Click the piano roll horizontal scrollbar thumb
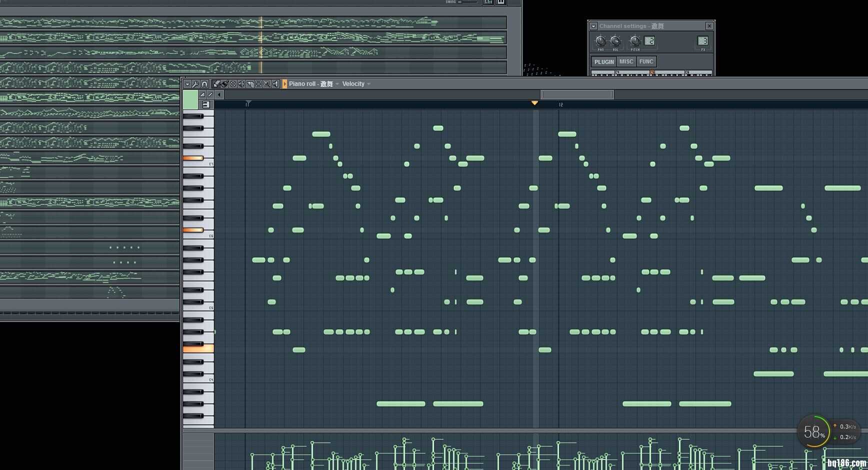This screenshot has height=470, width=868. pos(577,95)
